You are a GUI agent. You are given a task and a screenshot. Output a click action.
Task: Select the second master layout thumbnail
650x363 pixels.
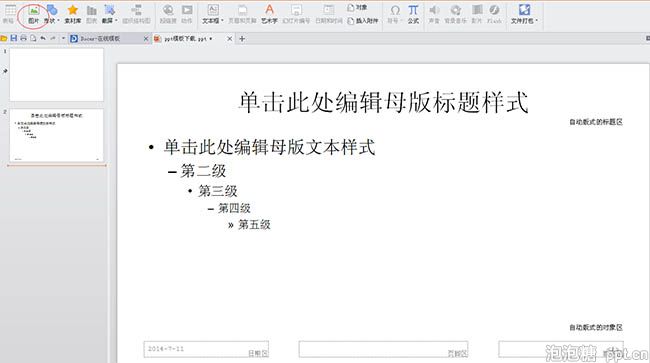click(56, 136)
